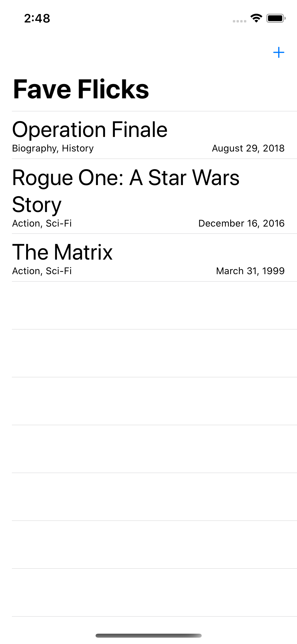Open Rogue One: A Star Wars entry
The width and height of the screenshot is (297, 644).
126,178
